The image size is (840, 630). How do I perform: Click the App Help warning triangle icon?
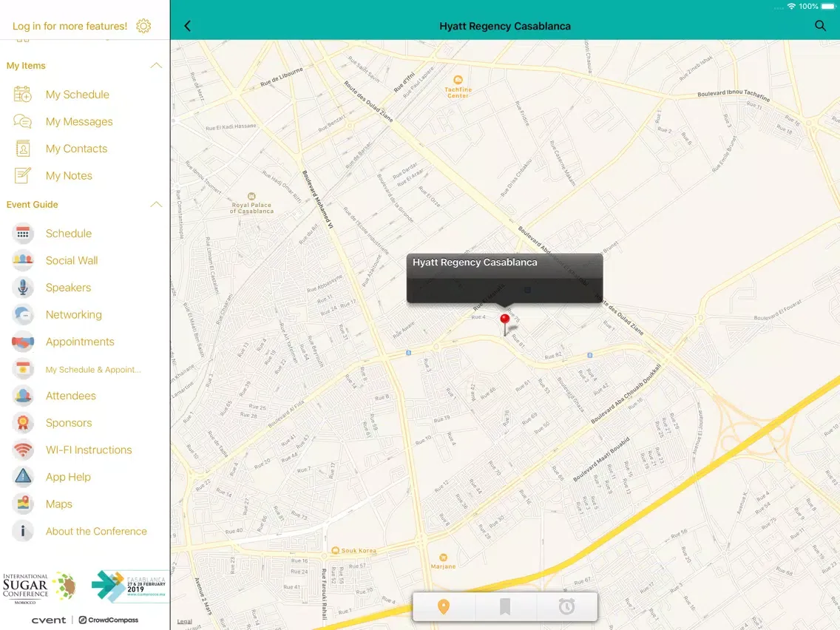[22, 477]
